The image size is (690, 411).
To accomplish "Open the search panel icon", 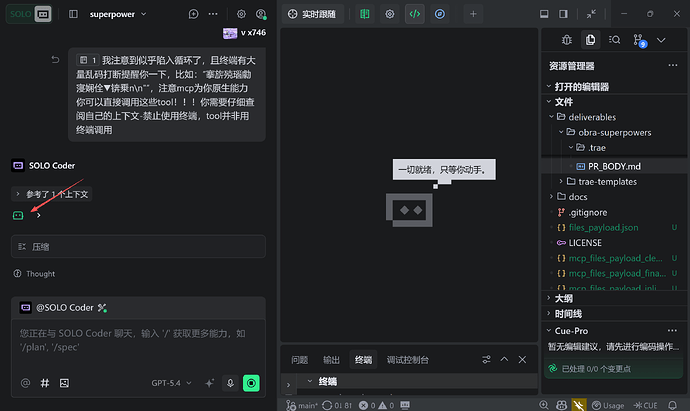I will coord(614,40).
